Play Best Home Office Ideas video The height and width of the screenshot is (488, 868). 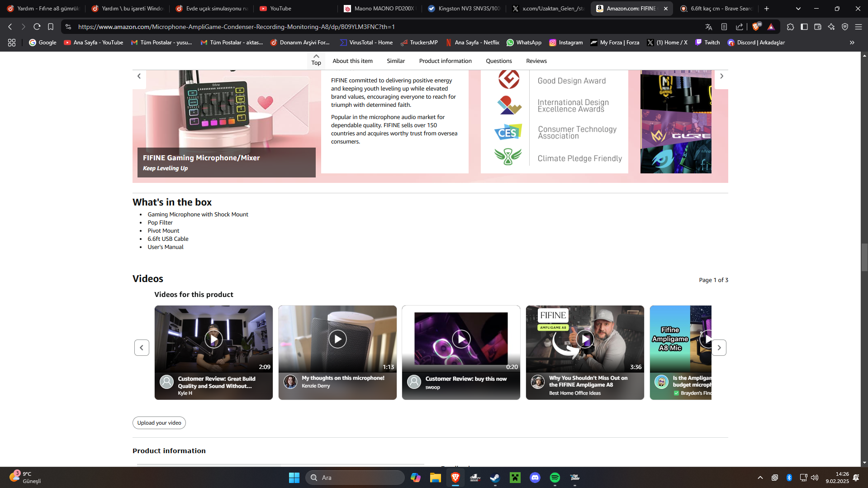click(585, 339)
